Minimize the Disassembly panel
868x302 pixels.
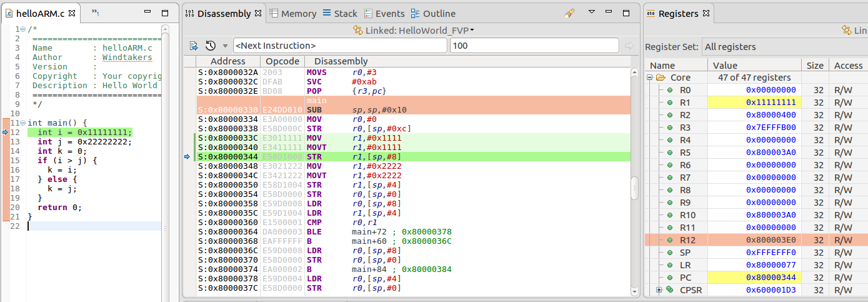pyautogui.click(x=609, y=13)
